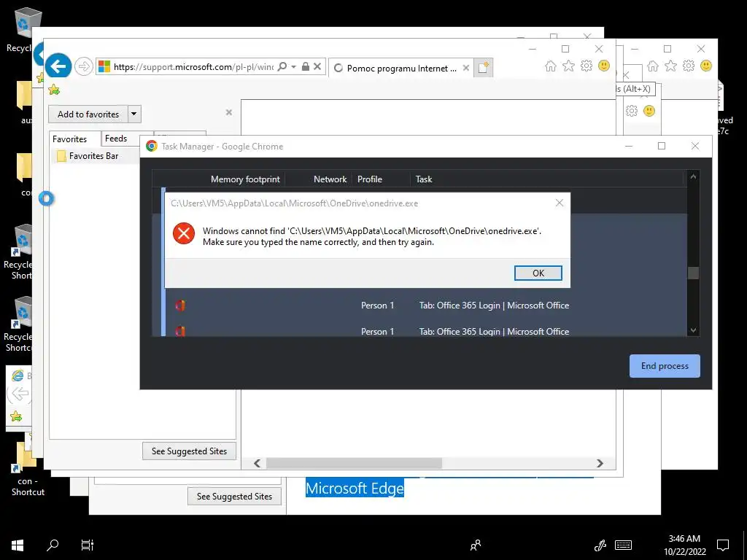Screen dimensions: 747x560
Task: Sort by Memory footprint column
Action: tap(245, 179)
